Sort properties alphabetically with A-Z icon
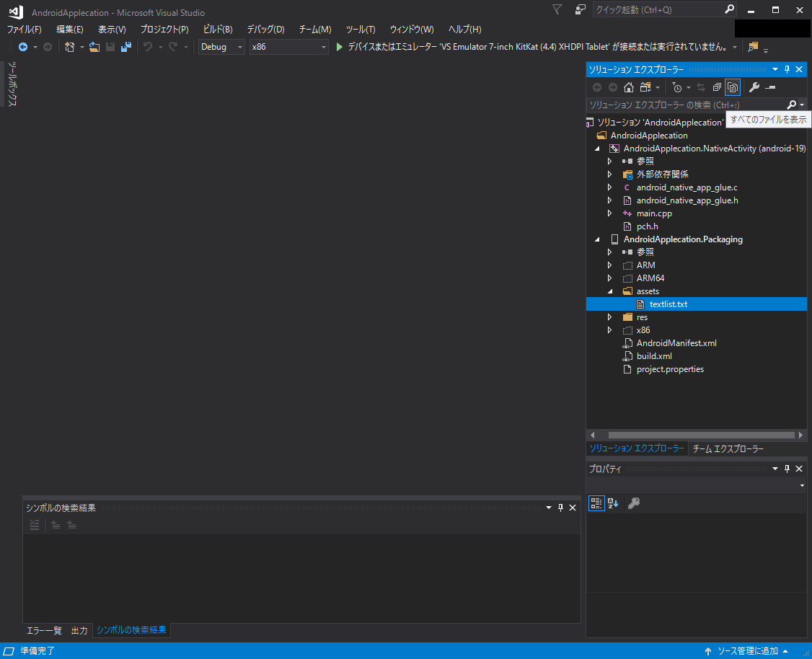This screenshot has height=659, width=812. point(613,503)
